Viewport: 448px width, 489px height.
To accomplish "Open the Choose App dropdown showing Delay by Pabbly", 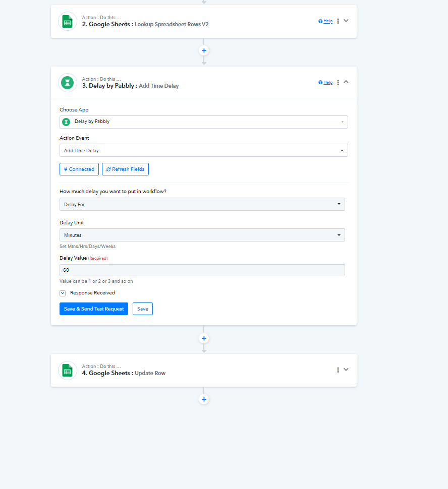I will point(203,122).
